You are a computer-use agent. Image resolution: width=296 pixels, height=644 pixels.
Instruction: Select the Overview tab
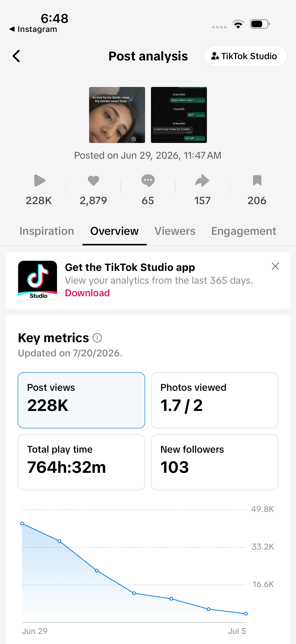(114, 231)
